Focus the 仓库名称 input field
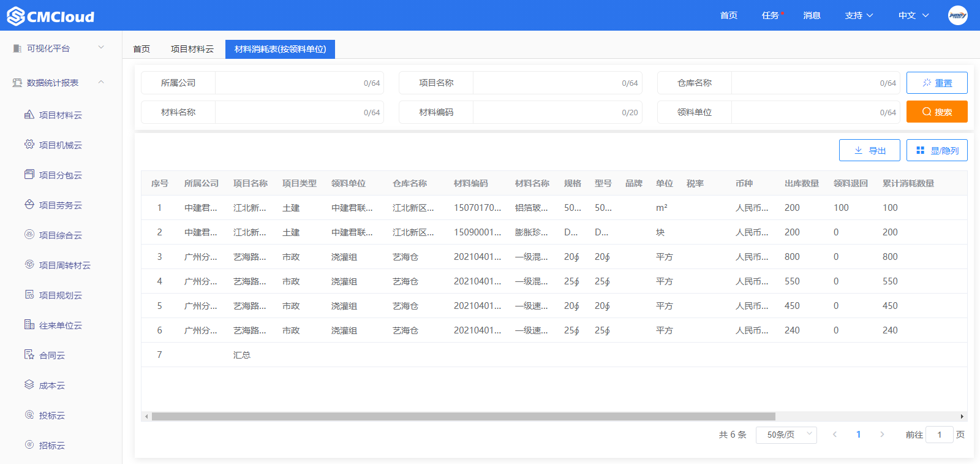The height and width of the screenshot is (464, 980). [816, 83]
